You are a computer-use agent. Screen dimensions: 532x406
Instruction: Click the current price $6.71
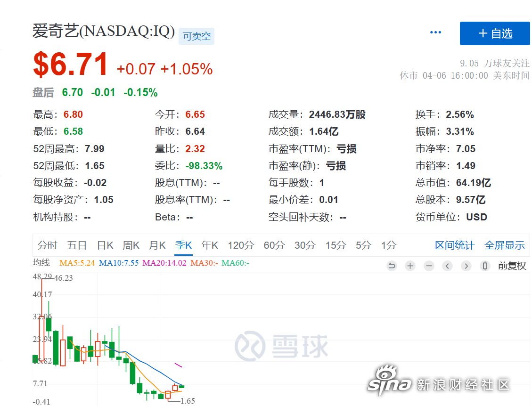[x=71, y=64]
